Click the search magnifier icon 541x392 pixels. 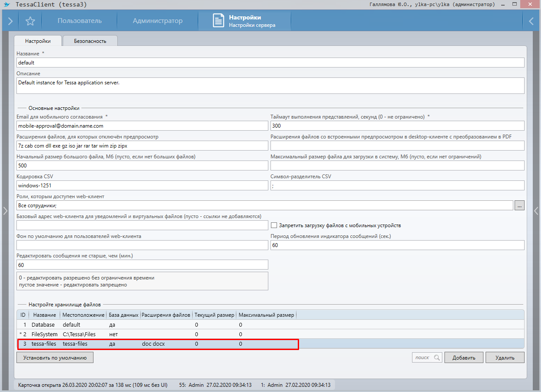436,357
